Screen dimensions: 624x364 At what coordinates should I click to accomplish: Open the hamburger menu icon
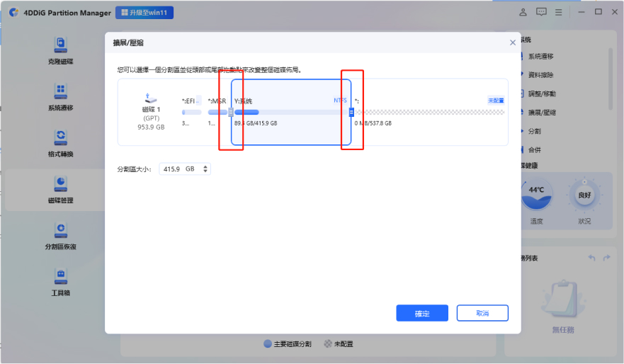coord(559,12)
